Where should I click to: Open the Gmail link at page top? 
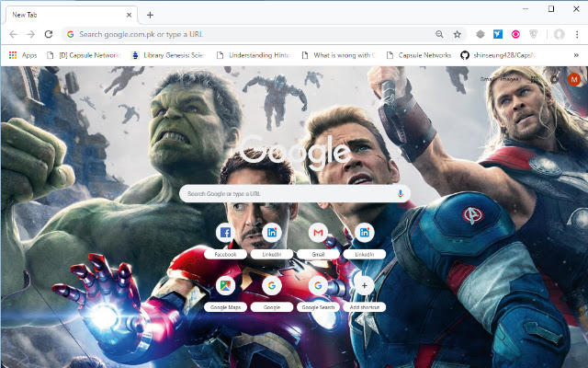pos(487,79)
